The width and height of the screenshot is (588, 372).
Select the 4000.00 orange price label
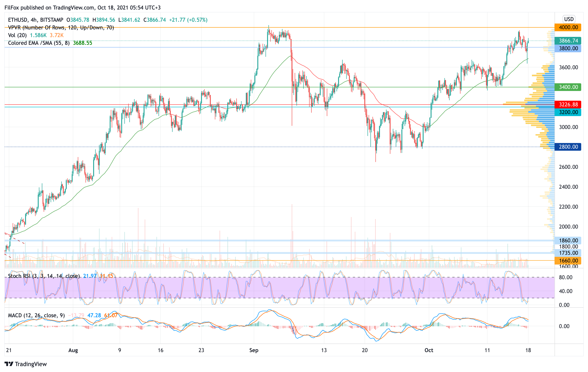[x=568, y=27]
